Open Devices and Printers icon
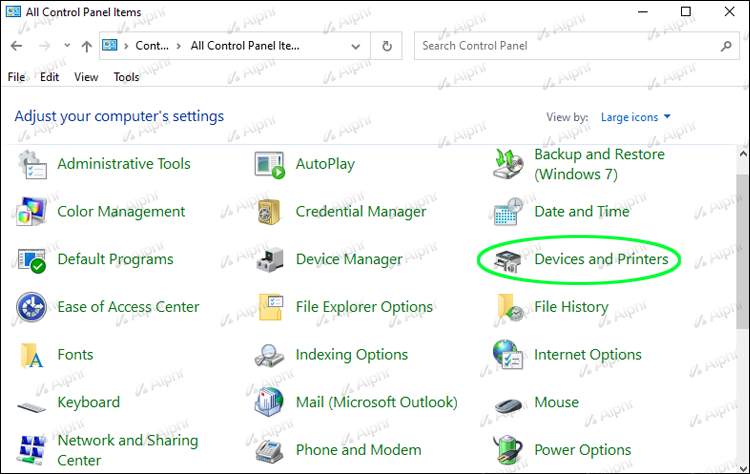The image size is (750, 474). [509, 260]
